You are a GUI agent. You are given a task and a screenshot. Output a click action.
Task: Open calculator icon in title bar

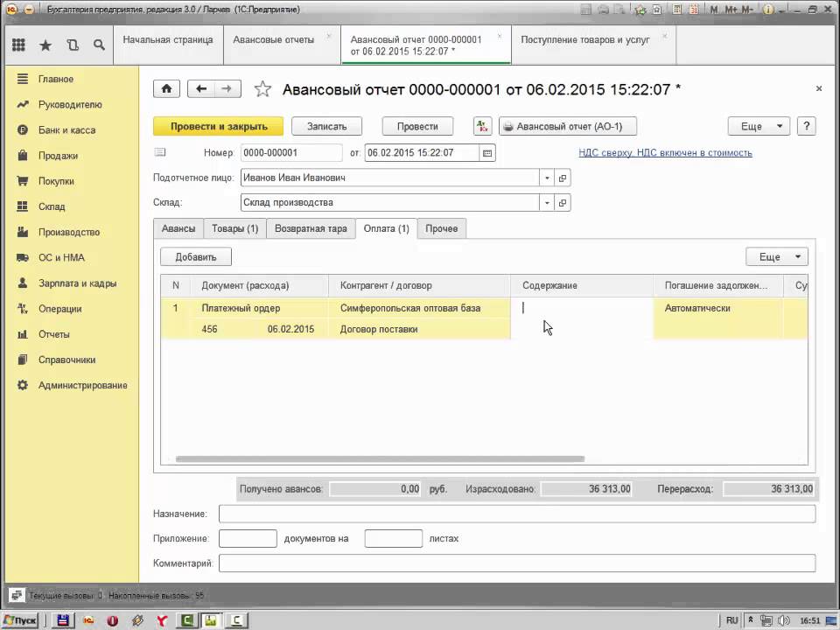(x=677, y=9)
